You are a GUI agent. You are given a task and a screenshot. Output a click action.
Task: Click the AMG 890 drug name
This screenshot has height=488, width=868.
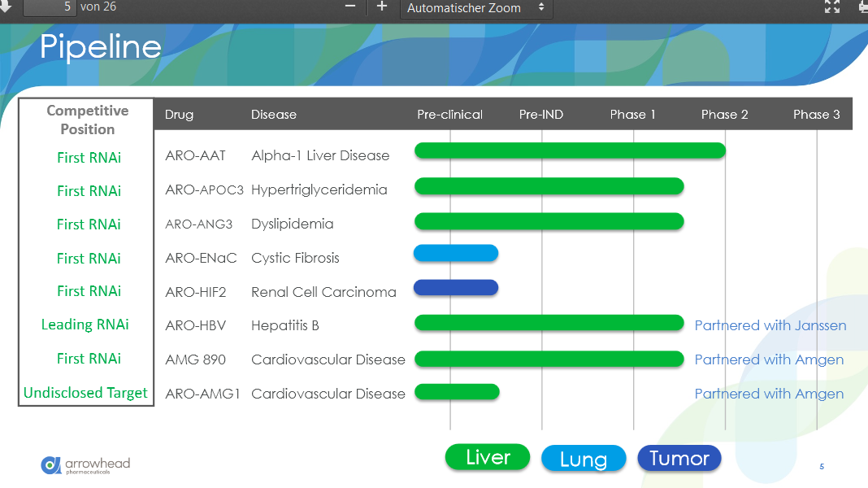tap(195, 360)
